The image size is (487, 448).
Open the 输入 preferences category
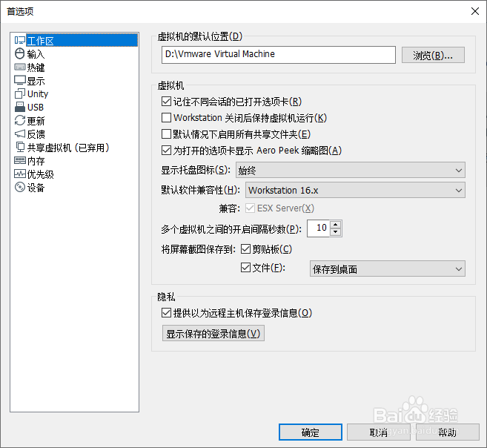(x=36, y=54)
